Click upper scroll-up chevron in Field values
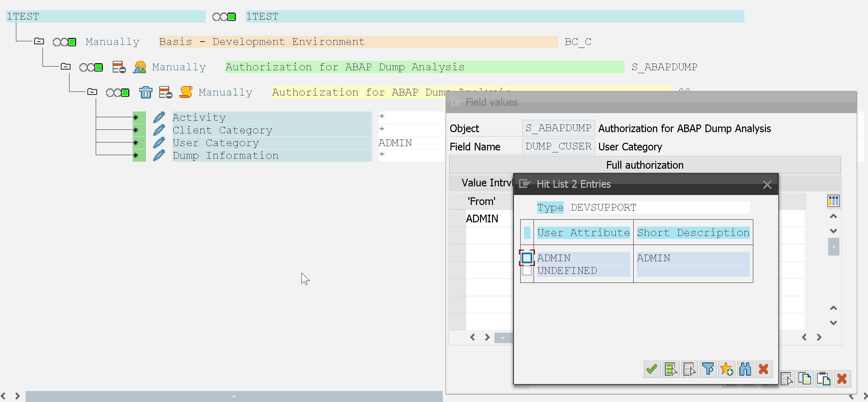 point(833,216)
